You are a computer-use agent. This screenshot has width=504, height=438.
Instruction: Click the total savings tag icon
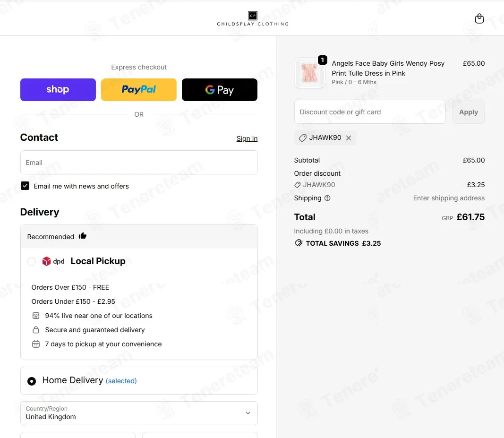(298, 243)
